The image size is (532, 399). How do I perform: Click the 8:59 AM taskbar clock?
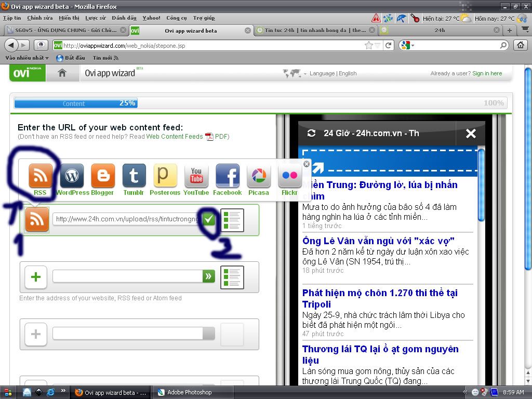[514, 393]
